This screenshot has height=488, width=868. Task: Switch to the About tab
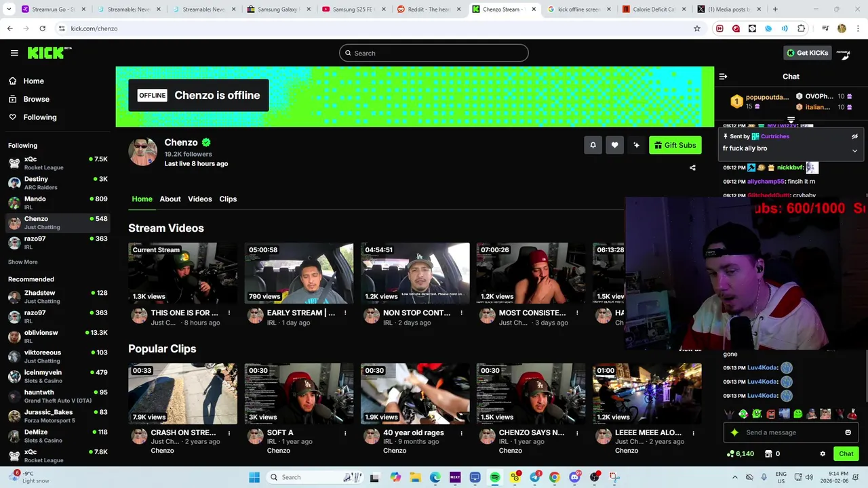pos(170,199)
